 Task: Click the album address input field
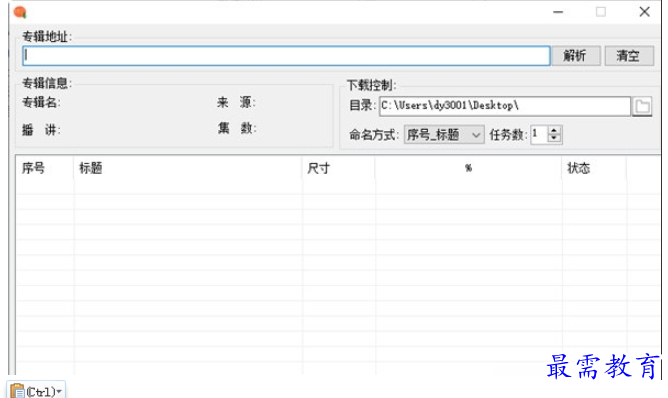pyautogui.click(x=286, y=56)
